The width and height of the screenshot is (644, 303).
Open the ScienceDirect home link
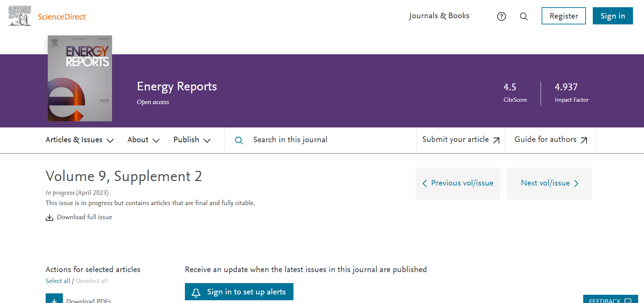62,17
